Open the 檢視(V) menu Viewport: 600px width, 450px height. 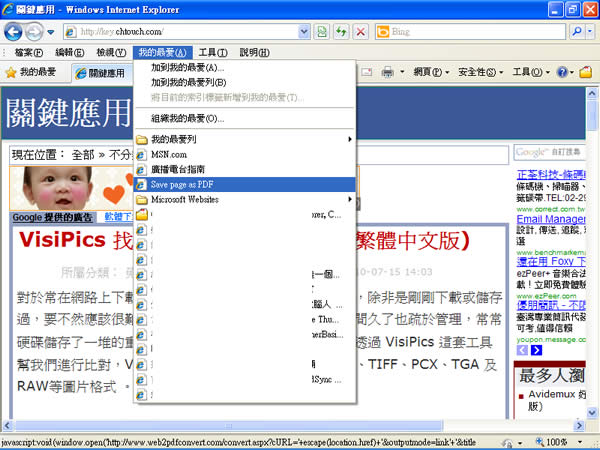tap(111, 52)
